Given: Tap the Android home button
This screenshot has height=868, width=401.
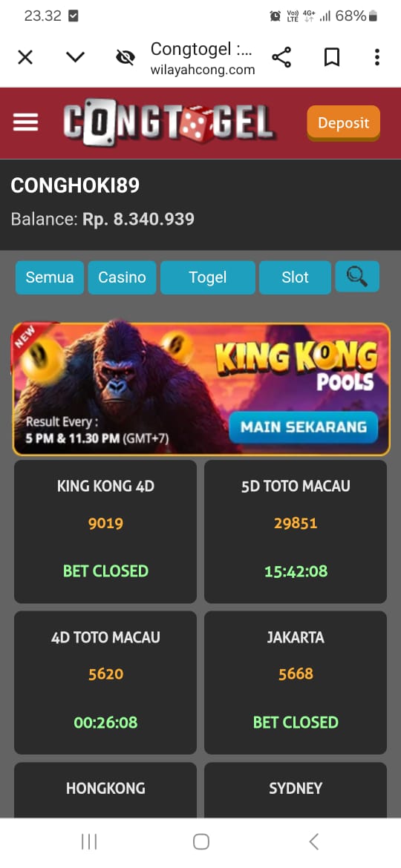Looking at the screenshot, I should (201, 842).
